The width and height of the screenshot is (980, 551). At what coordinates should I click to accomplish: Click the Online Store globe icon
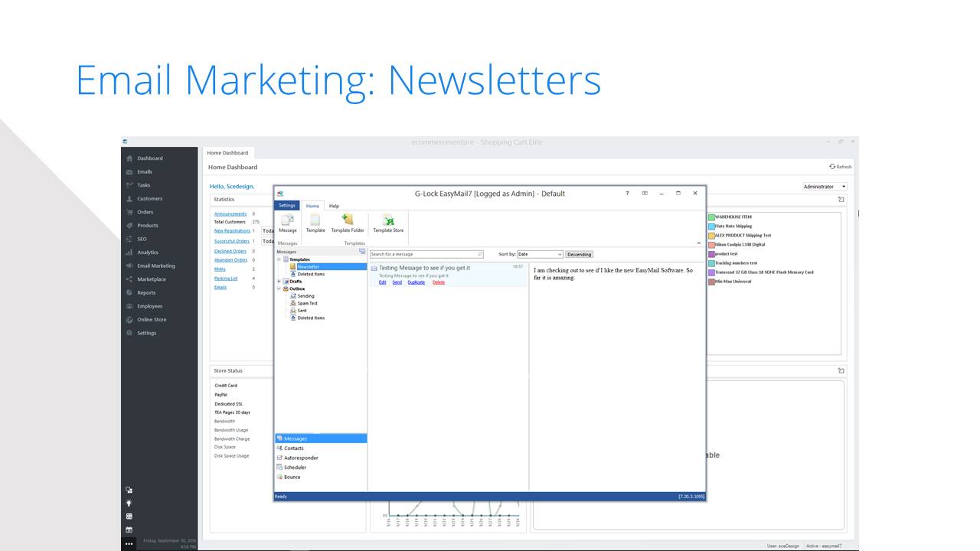129,320
